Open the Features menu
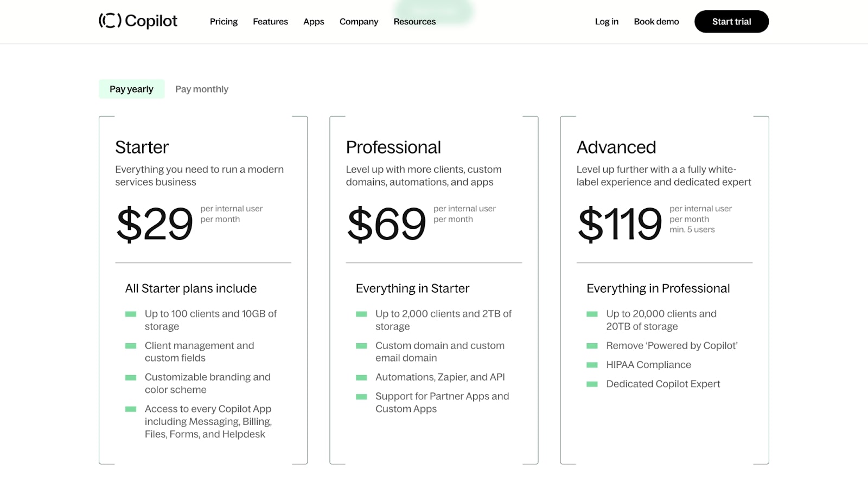This screenshot has width=868, height=477. (x=270, y=22)
